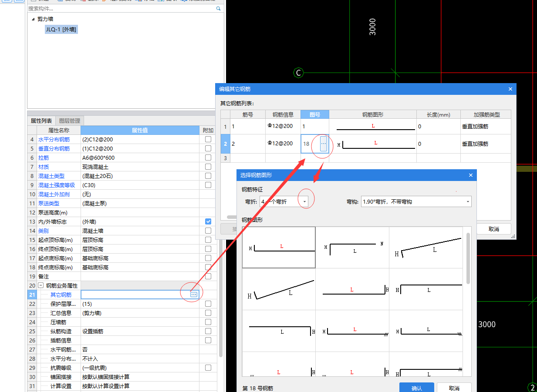Viewport: 537px width, 392px height.
Task: Click the 设置插筋 value cell
Action: point(140,331)
